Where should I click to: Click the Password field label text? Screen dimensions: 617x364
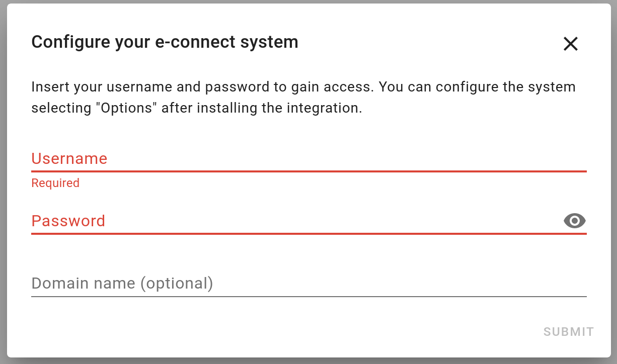(68, 221)
